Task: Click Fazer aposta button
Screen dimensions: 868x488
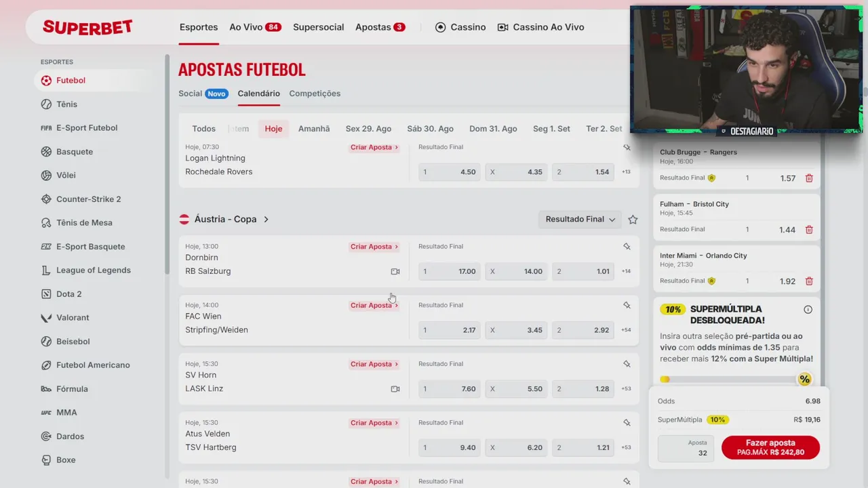Action: (770, 447)
